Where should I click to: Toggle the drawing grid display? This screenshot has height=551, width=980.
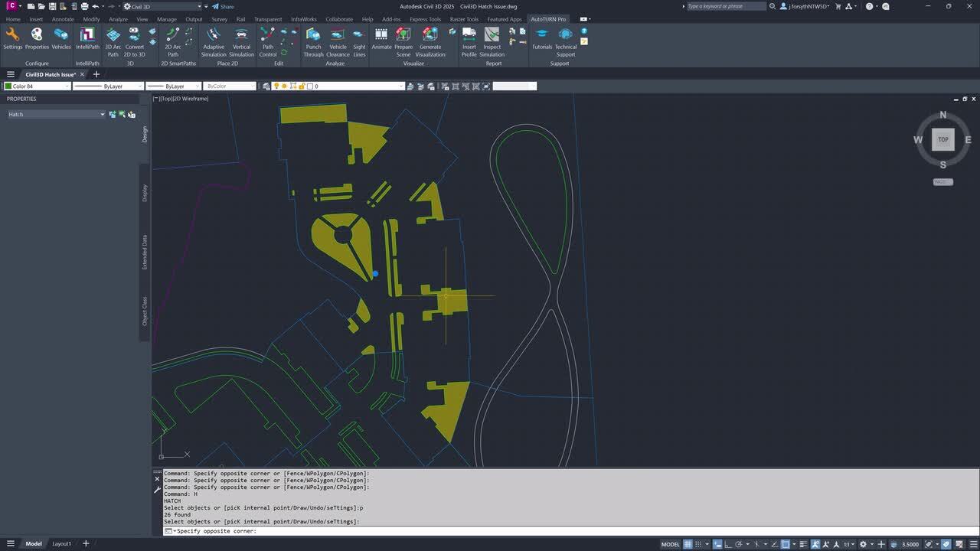pyautogui.click(x=688, y=543)
